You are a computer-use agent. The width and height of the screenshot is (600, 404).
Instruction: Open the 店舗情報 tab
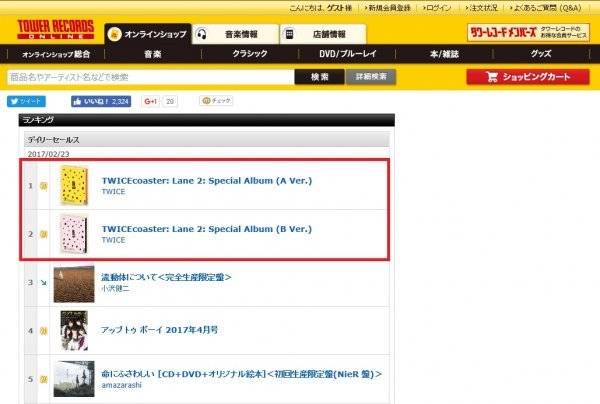pos(323,34)
